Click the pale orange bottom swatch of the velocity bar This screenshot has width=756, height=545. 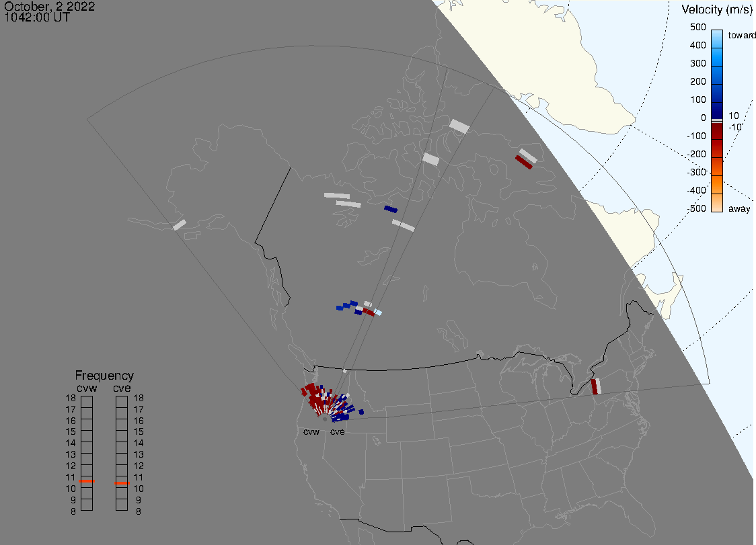717,203
